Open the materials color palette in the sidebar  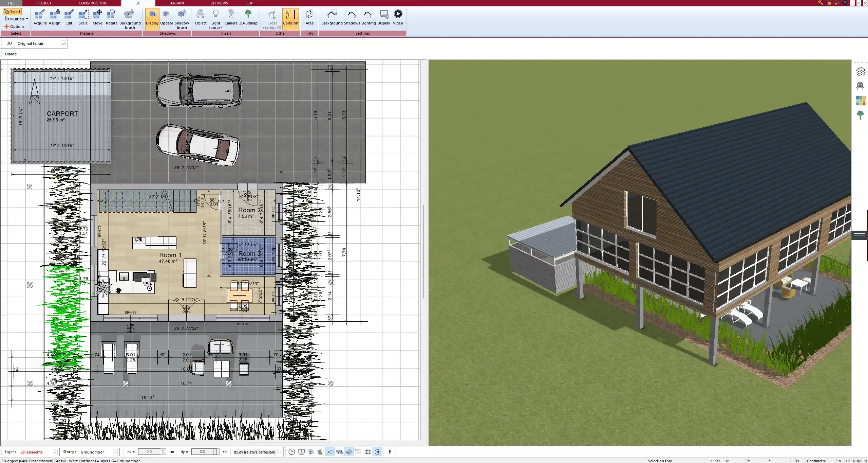[861, 101]
